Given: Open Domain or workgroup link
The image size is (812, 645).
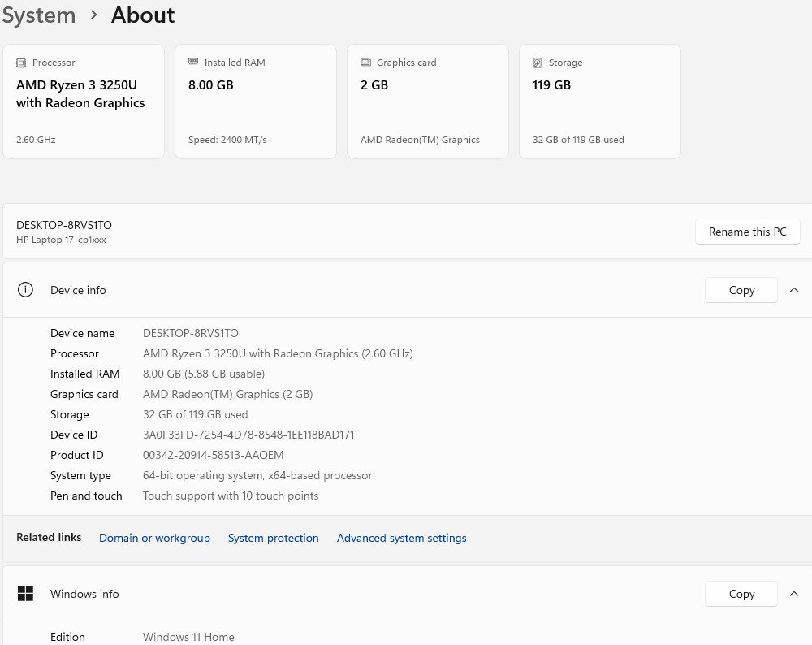Looking at the screenshot, I should point(154,538).
